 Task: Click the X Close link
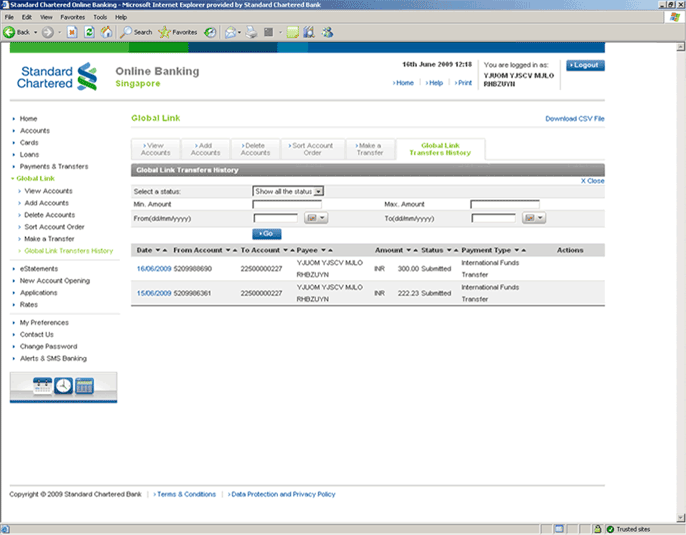[x=592, y=181]
